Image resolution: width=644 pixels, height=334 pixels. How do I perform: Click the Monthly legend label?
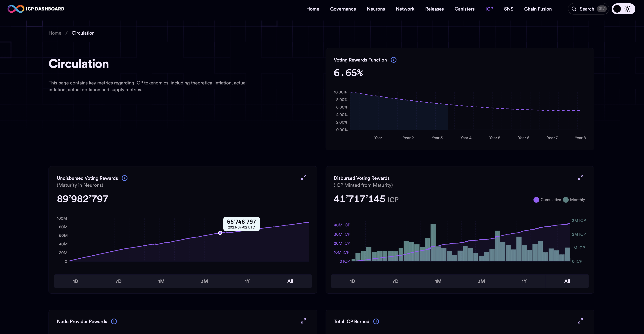pos(577,200)
